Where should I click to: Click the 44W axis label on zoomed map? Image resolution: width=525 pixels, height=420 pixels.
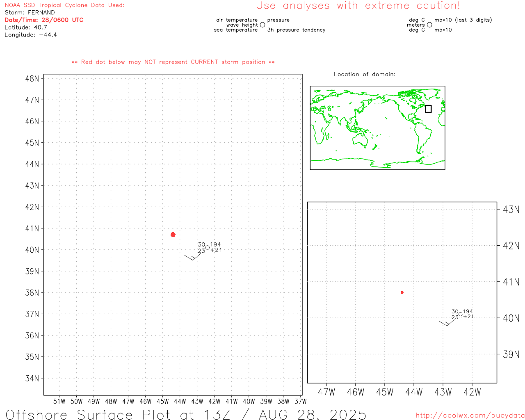414,392
